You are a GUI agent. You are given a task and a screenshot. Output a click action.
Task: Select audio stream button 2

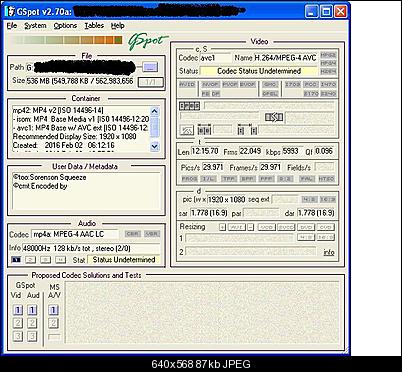(x=31, y=260)
